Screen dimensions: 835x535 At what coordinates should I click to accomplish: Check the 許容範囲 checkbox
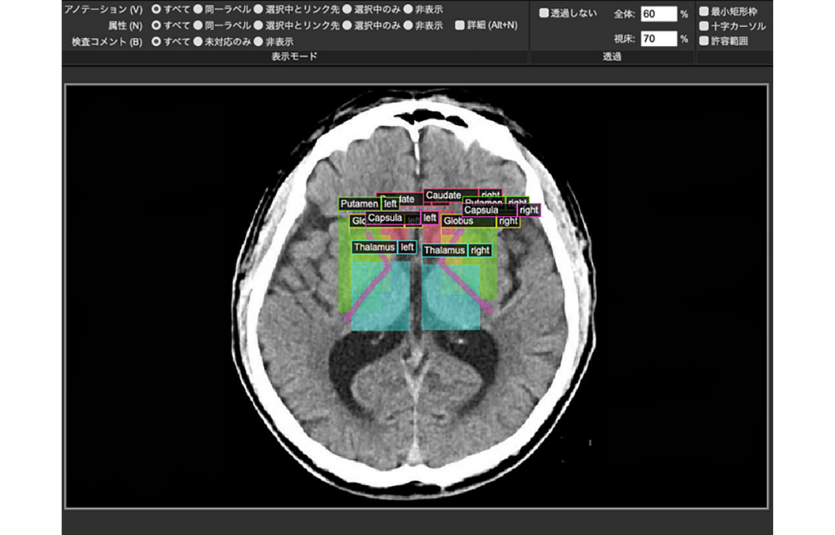pyautogui.click(x=704, y=41)
